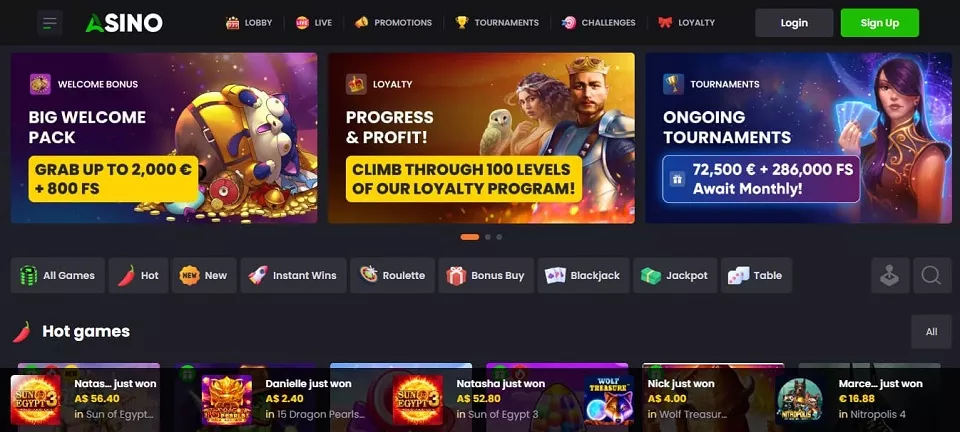Screen dimensions: 960x432
Task: Show All Games category
Action: pyautogui.click(x=58, y=275)
